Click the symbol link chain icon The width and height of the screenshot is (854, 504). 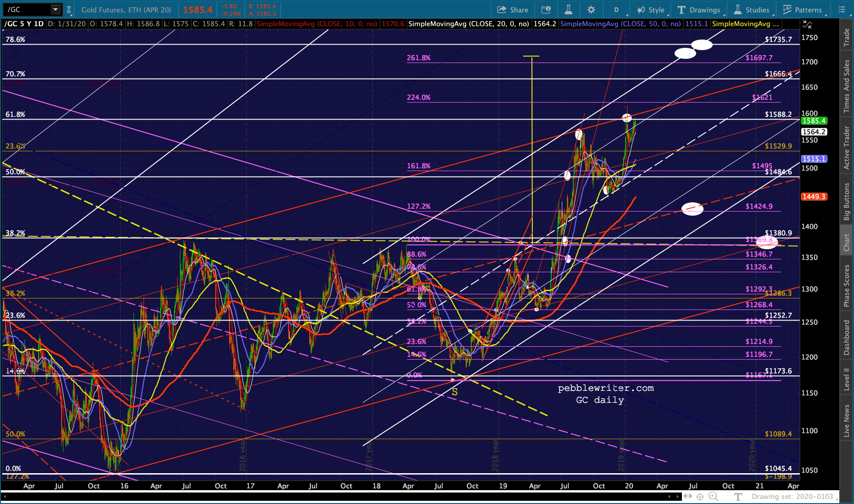coord(69,9)
